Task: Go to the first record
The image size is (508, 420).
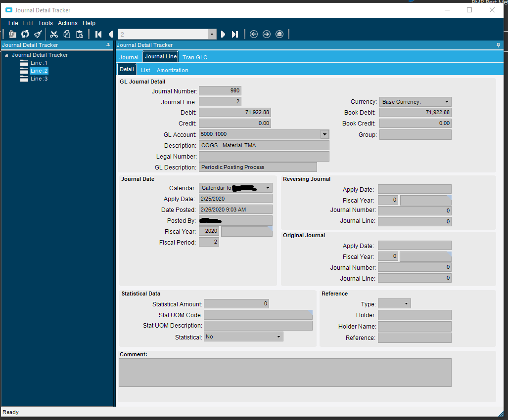Action: (98, 34)
